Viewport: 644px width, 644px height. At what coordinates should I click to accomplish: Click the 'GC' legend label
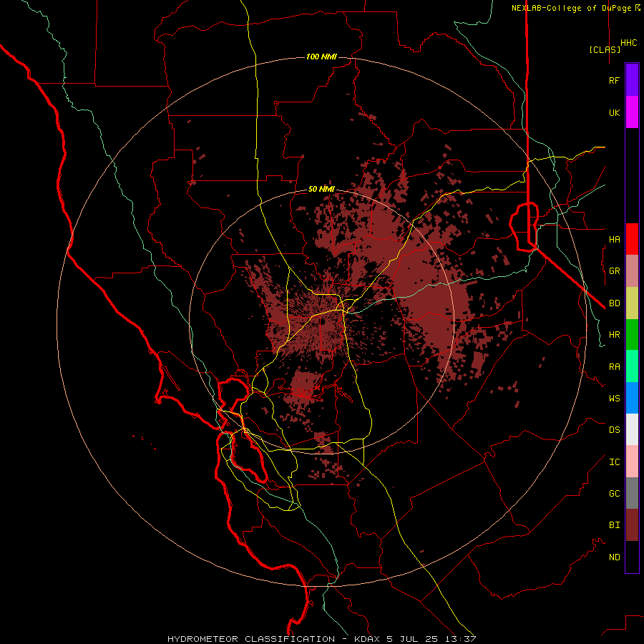614,494
